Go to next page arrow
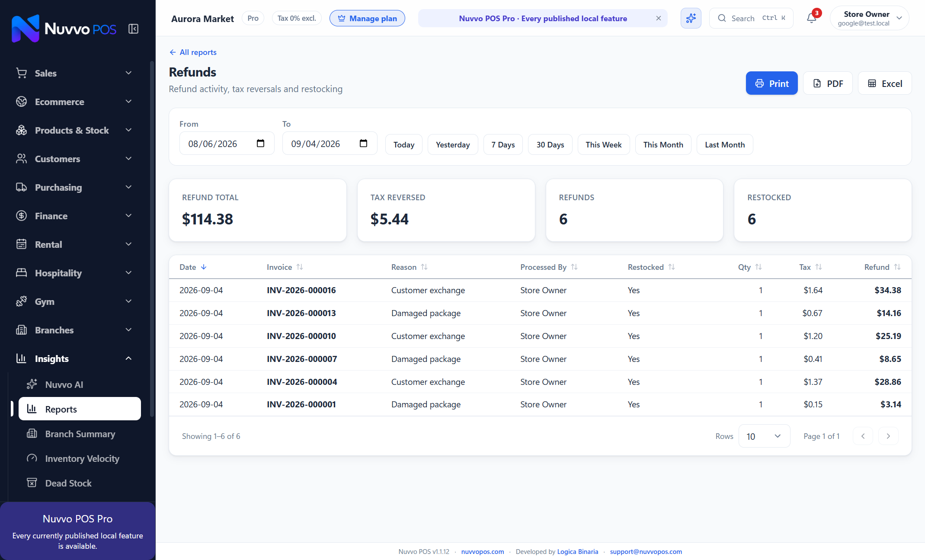This screenshot has height=560, width=925. [x=888, y=436]
